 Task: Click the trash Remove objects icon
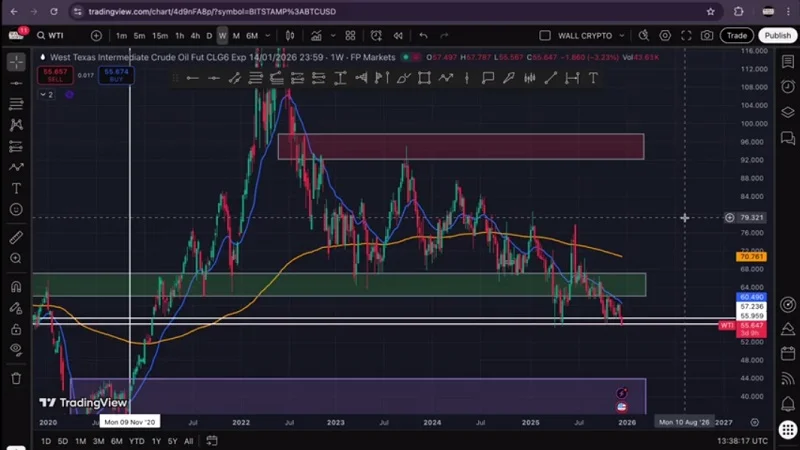[x=16, y=378]
